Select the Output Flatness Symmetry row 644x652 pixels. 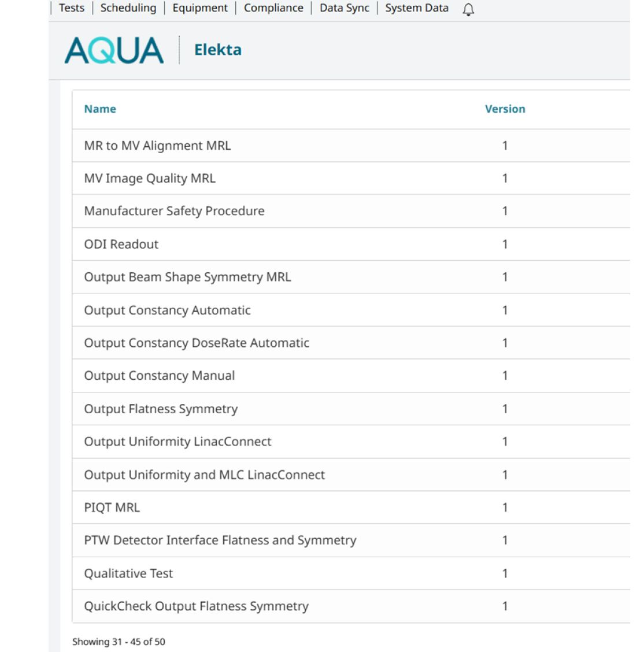click(162, 409)
